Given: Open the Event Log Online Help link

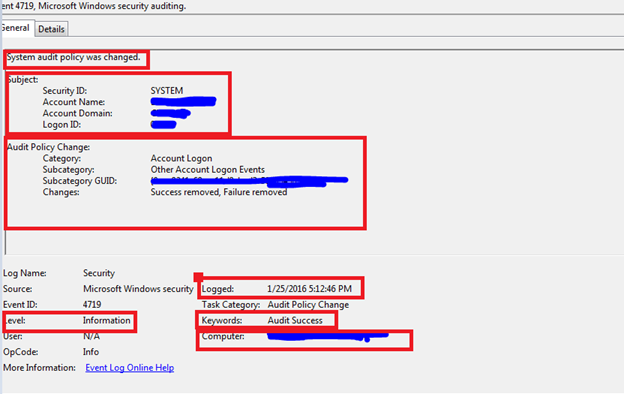Looking at the screenshot, I should 130,368.
